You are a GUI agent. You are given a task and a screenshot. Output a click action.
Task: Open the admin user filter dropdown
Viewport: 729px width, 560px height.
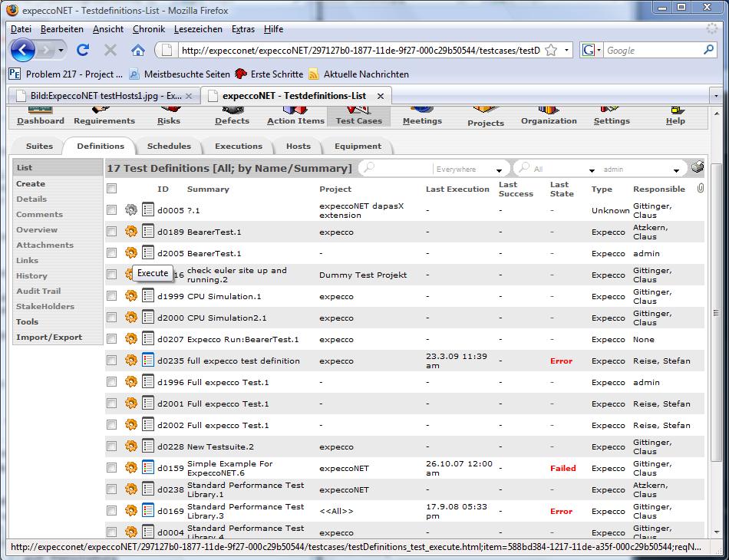676,170
